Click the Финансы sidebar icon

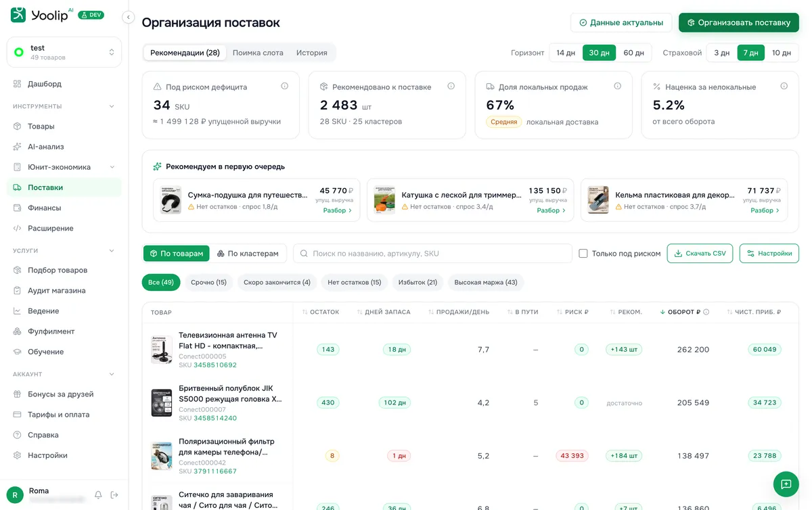tap(18, 208)
